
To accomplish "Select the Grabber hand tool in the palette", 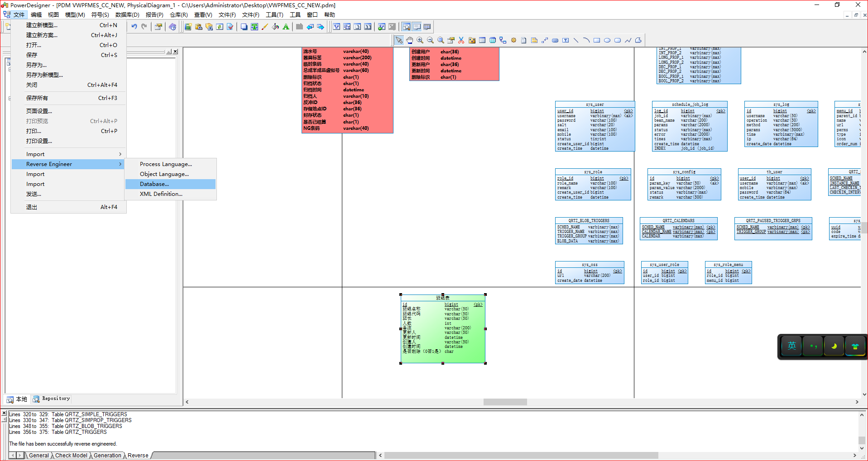I will coord(409,40).
